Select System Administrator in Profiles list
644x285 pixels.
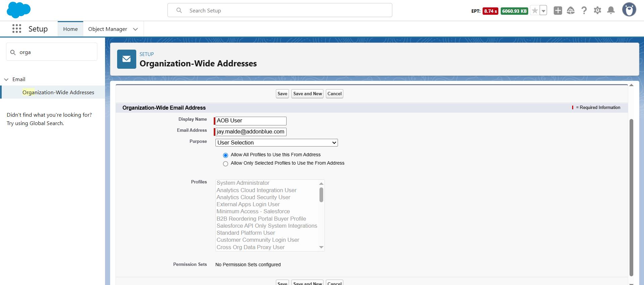[x=243, y=183]
